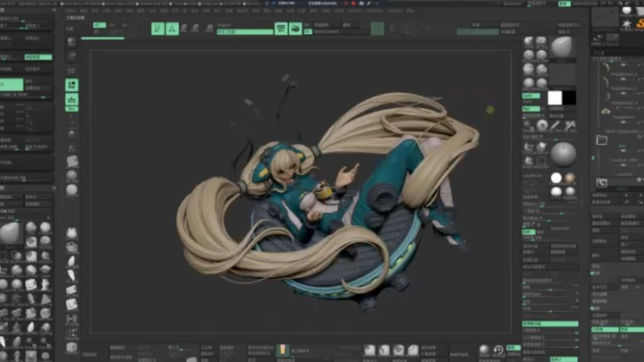Click the spiky brush icon on left shelf

[x=72, y=233]
